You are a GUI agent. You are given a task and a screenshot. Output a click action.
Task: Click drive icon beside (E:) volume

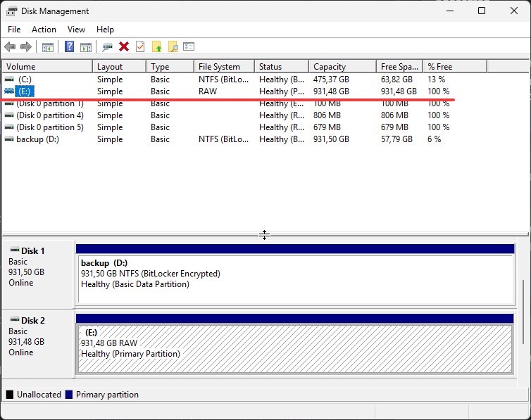(9, 91)
